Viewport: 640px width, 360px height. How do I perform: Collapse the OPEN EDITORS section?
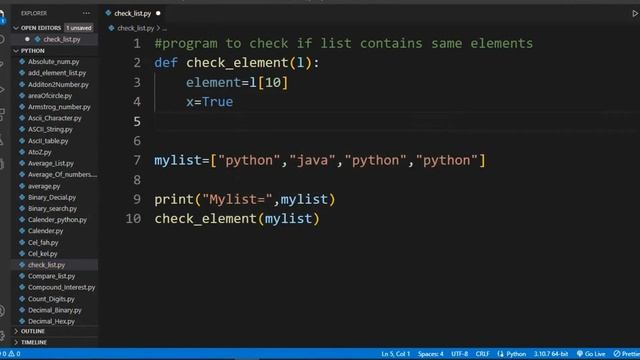(x=16, y=28)
